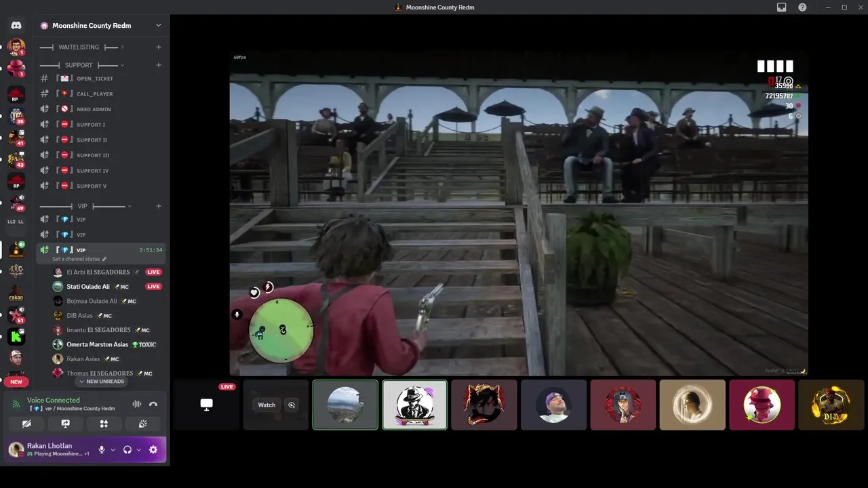Toggle noise suppression waveform icon
Screen dimensions: 868x488
pyautogui.click(x=137, y=404)
